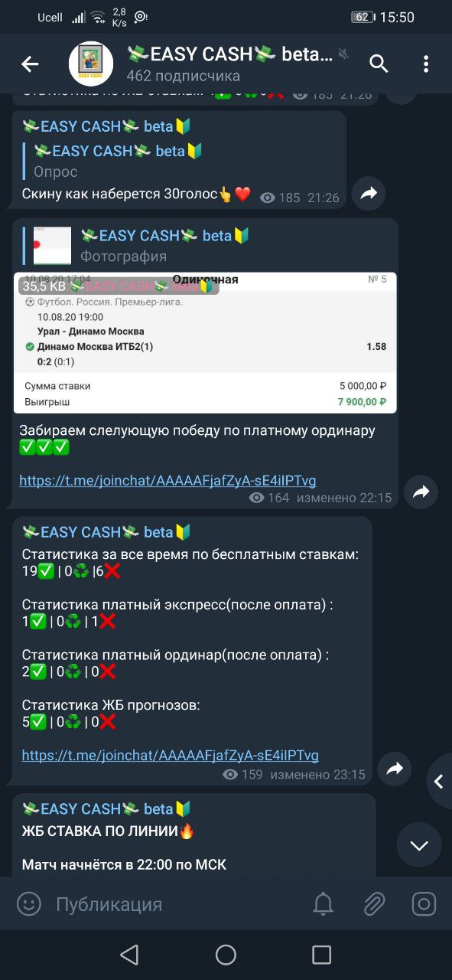Jump to bottom with down chevron

tap(419, 845)
